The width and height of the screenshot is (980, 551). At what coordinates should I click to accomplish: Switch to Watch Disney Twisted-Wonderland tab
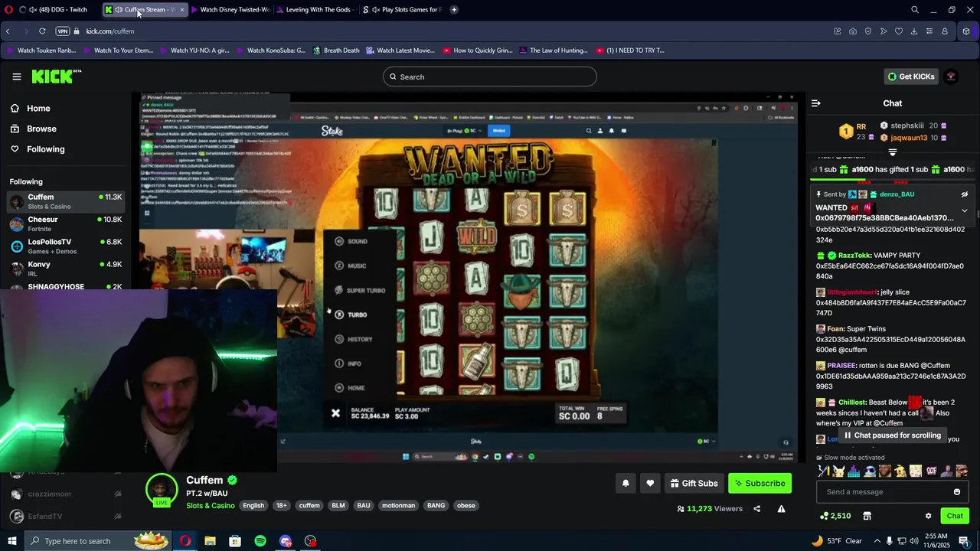[x=230, y=10]
